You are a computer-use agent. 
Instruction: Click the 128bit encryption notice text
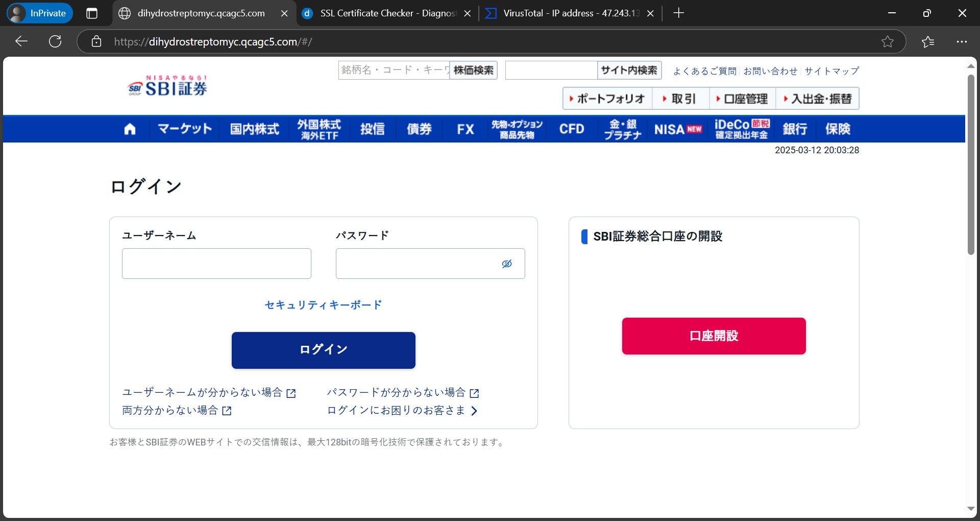coord(308,442)
